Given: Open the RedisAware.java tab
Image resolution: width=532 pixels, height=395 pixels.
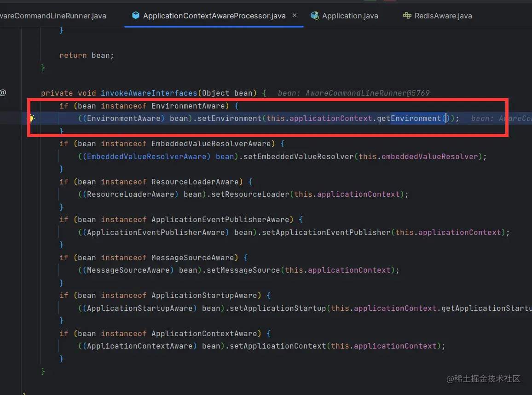Looking at the screenshot, I should click(438, 16).
